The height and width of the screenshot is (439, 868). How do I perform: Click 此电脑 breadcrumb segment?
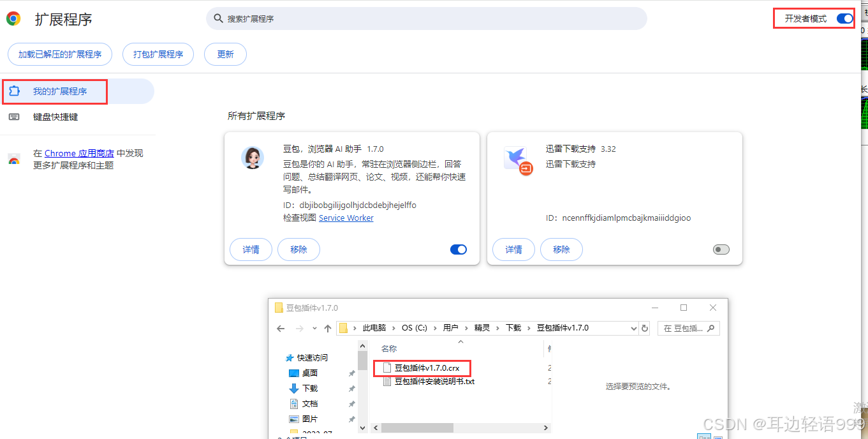374,328
